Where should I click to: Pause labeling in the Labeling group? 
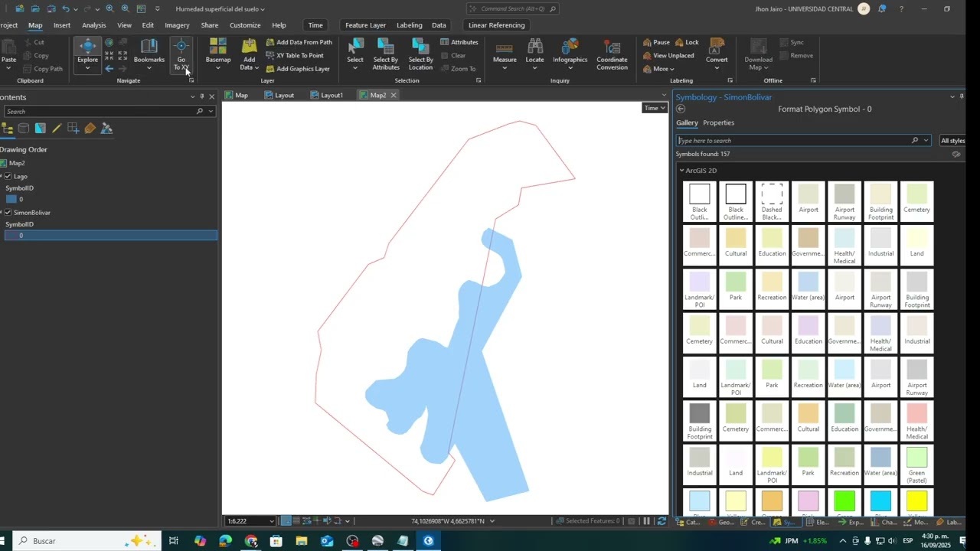pyautogui.click(x=656, y=42)
